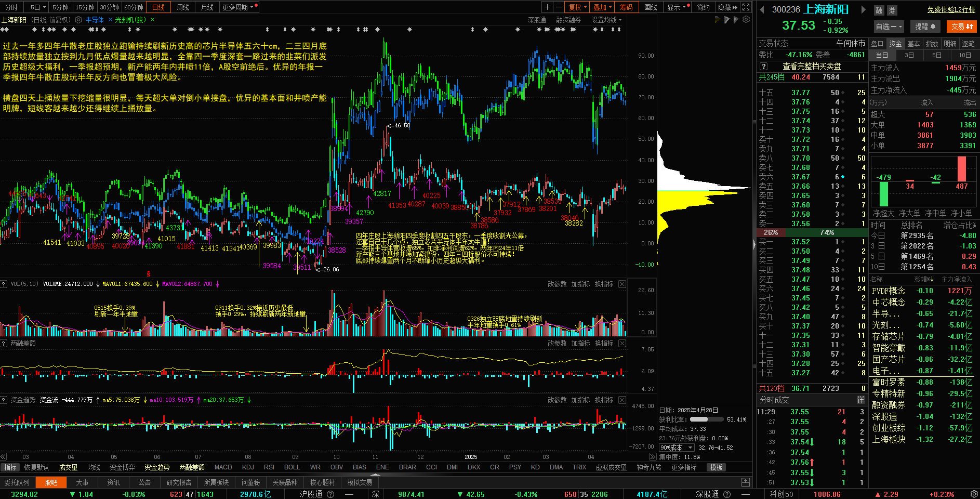Click the 融 margin badge

point(879,10)
